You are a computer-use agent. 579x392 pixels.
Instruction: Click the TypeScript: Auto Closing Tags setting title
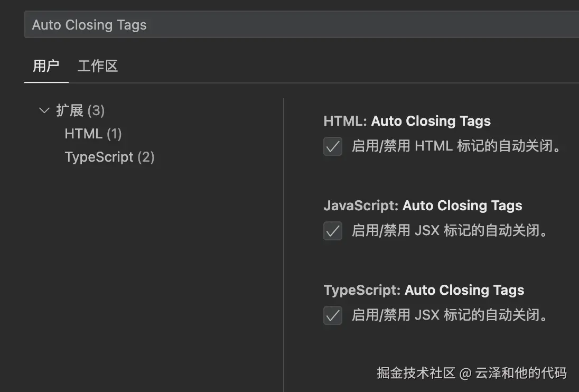pyautogui.click(x=424, y=290)
